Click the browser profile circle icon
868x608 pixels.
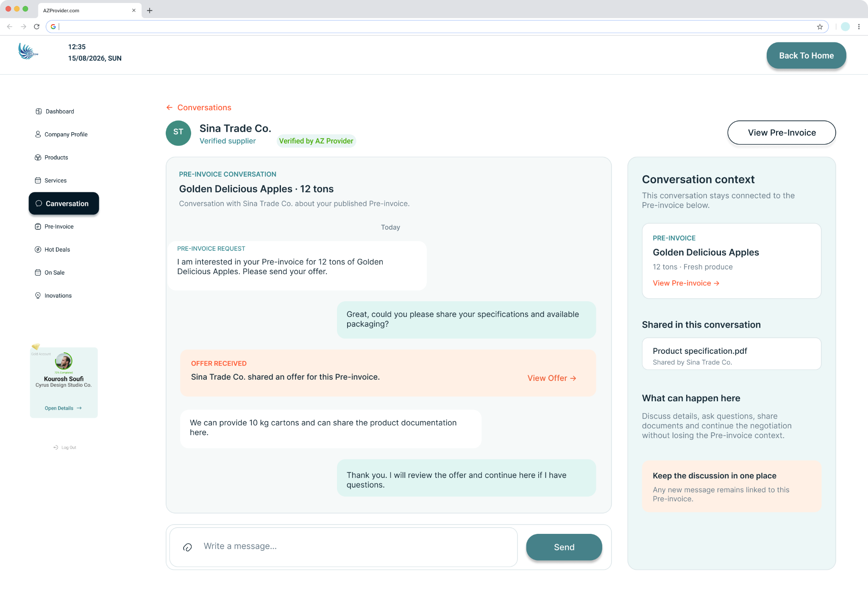pos(846,27)
